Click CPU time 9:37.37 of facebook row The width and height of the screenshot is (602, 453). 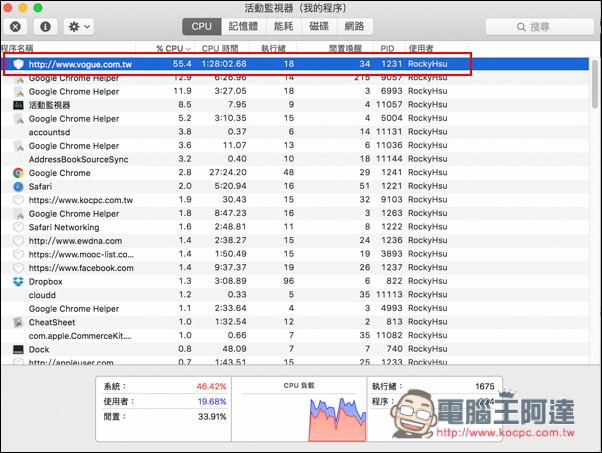[x=230, y=268]
